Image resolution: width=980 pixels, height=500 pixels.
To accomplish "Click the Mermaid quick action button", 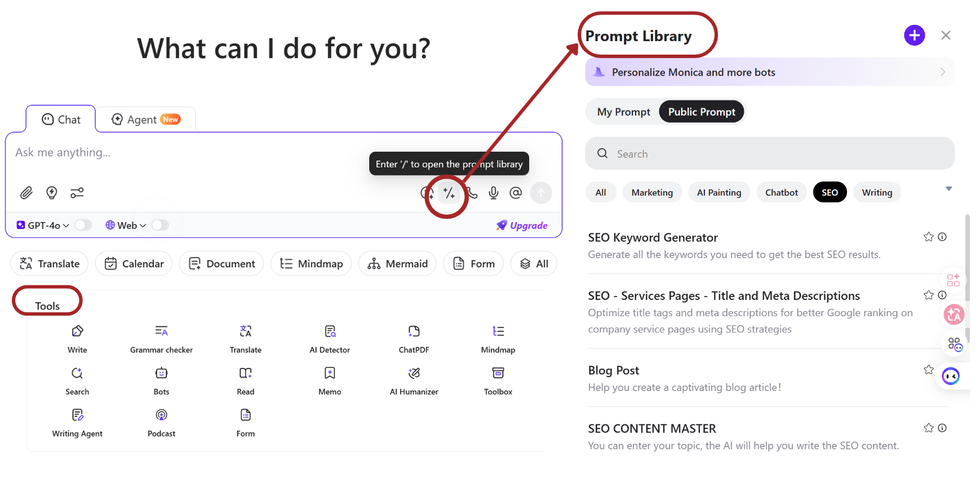I will click(397, 263).
